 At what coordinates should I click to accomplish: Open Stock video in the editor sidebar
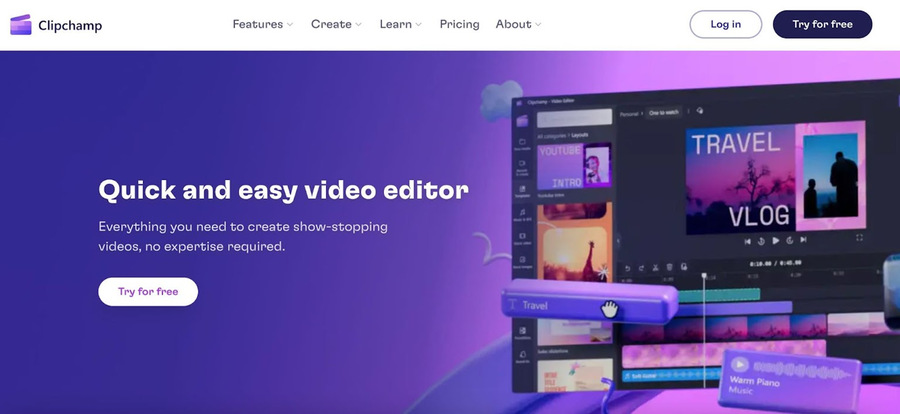[x=522, y=238]
